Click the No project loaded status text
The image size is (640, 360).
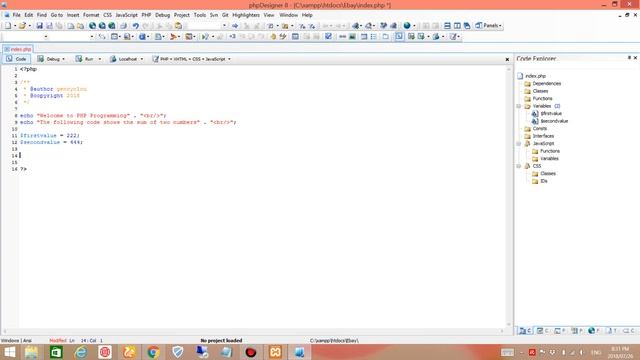[x=221, y=340]
